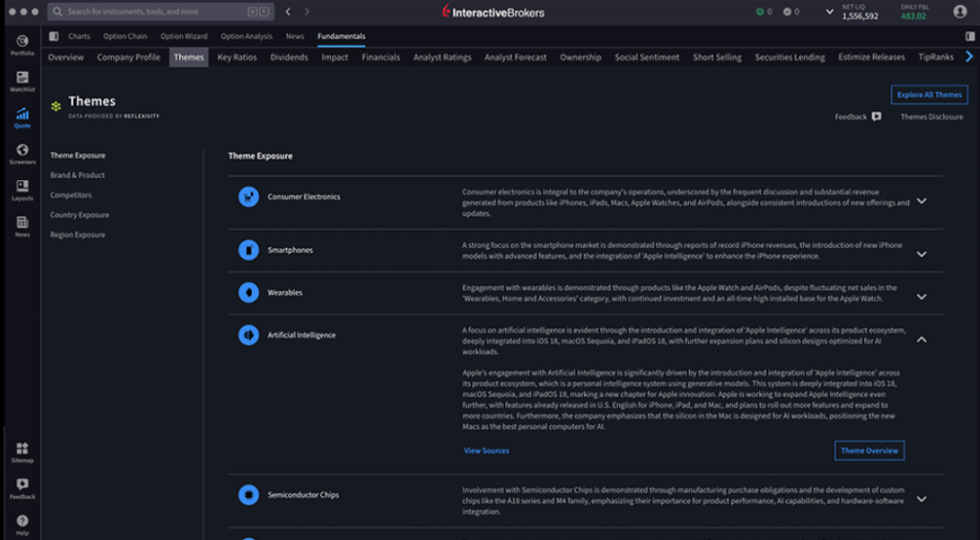Open the Short Selling sub-tab
The image size is (980, 540).
tap(717, 57)
